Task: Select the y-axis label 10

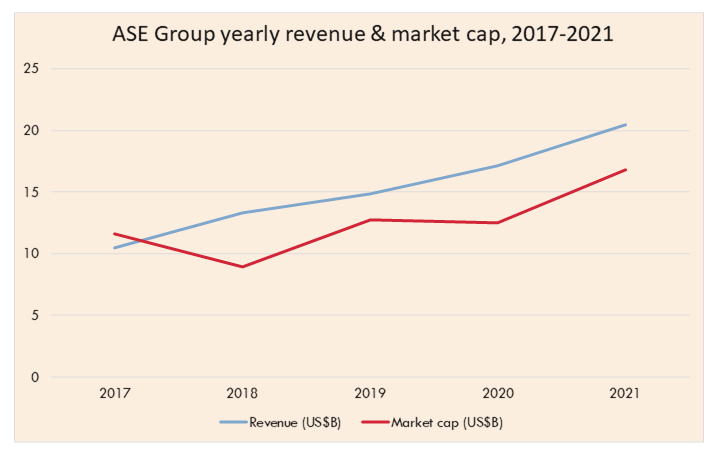Action: (32, 253)
